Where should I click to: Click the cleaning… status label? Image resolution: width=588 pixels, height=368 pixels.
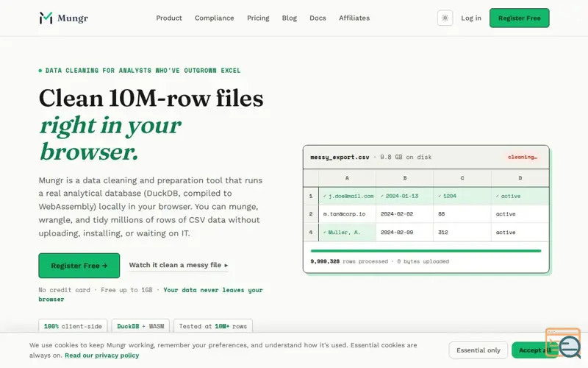[x=523, y=157]
